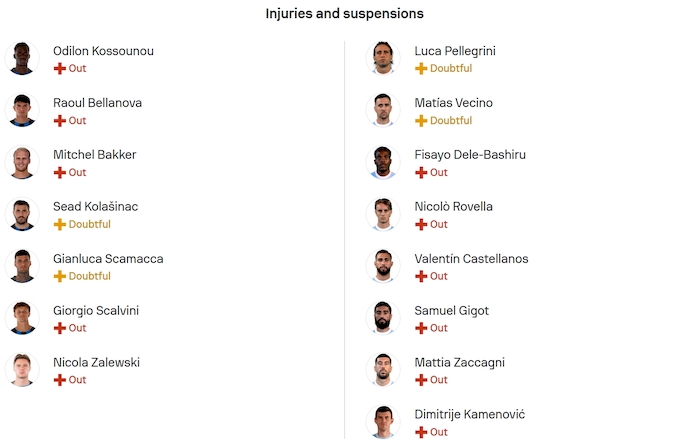Click the yellow cross icon beside Gianluca Scamacca's status
This screenshot has height=445, width=690.
pos(59,277)
